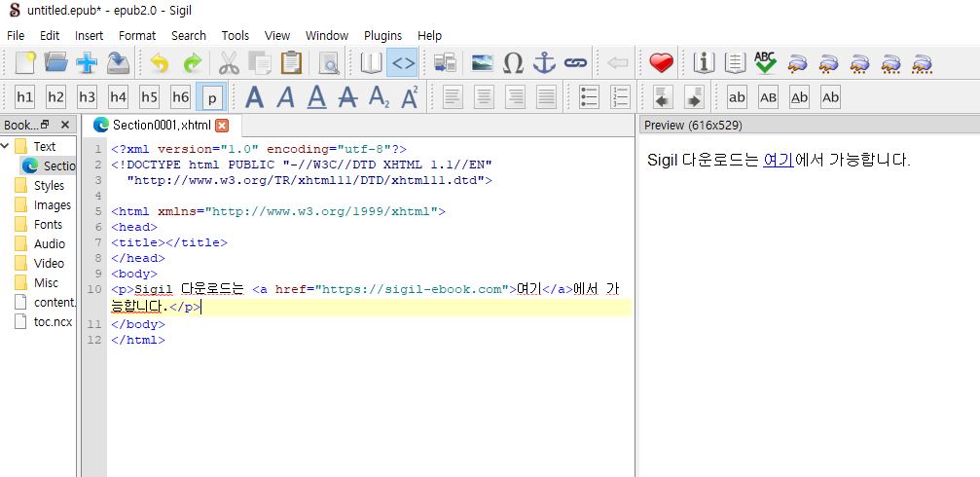Viewport: 980px width, 477px height.
Task: Open the Metadata Editor icon
Action: click(705, 62)
